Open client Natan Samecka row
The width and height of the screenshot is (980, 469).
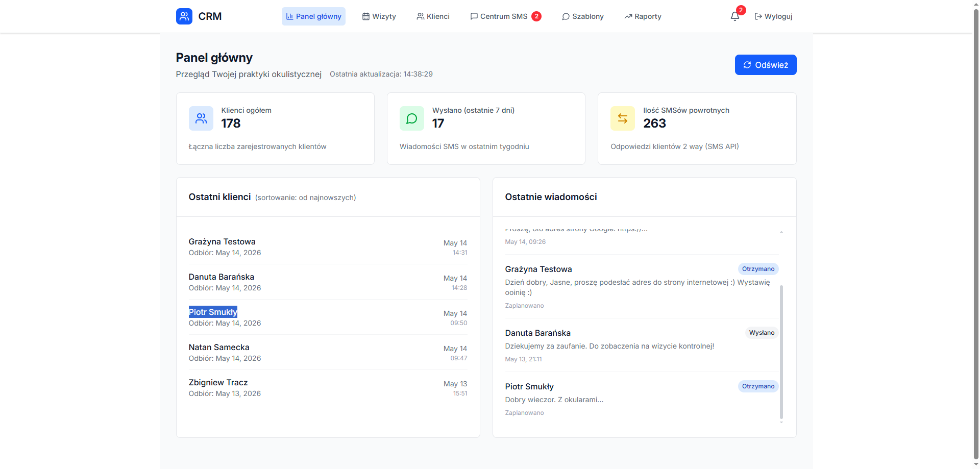[x=328, y=353]
